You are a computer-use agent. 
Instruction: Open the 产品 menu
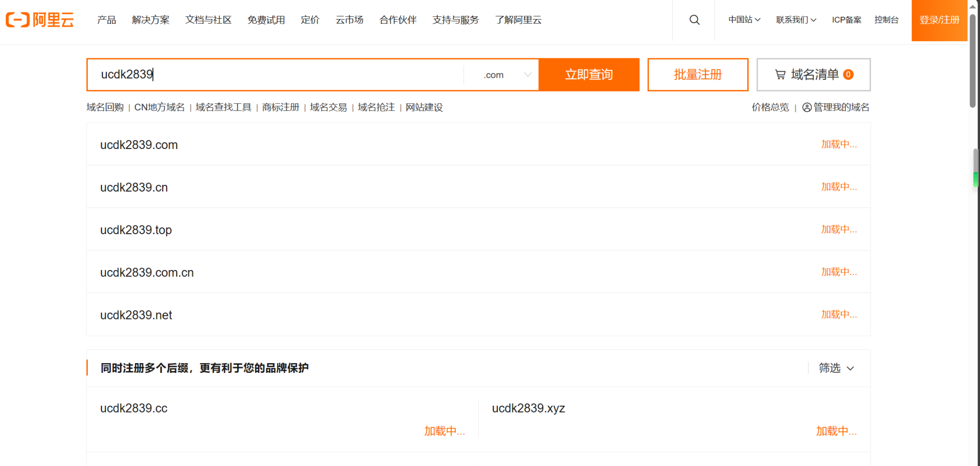pyautogui.click(x=106, y=20)
